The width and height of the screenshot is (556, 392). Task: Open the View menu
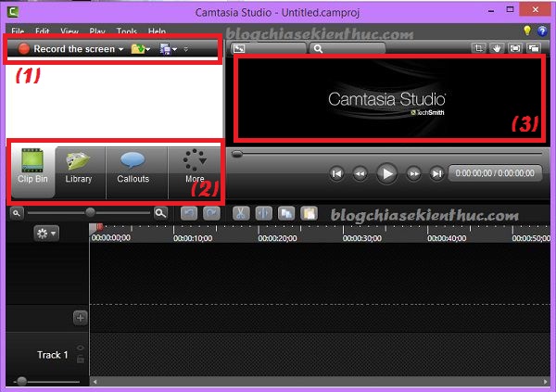pos(69,32)
